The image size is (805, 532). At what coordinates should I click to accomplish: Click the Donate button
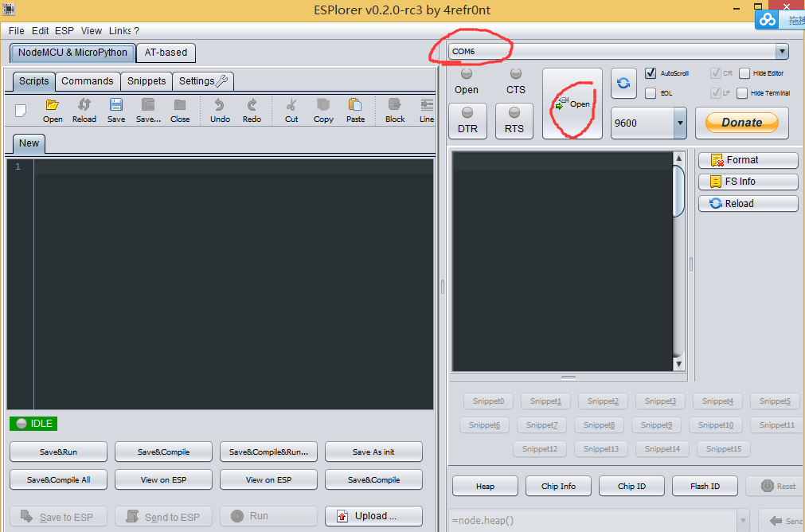[742, 123]
